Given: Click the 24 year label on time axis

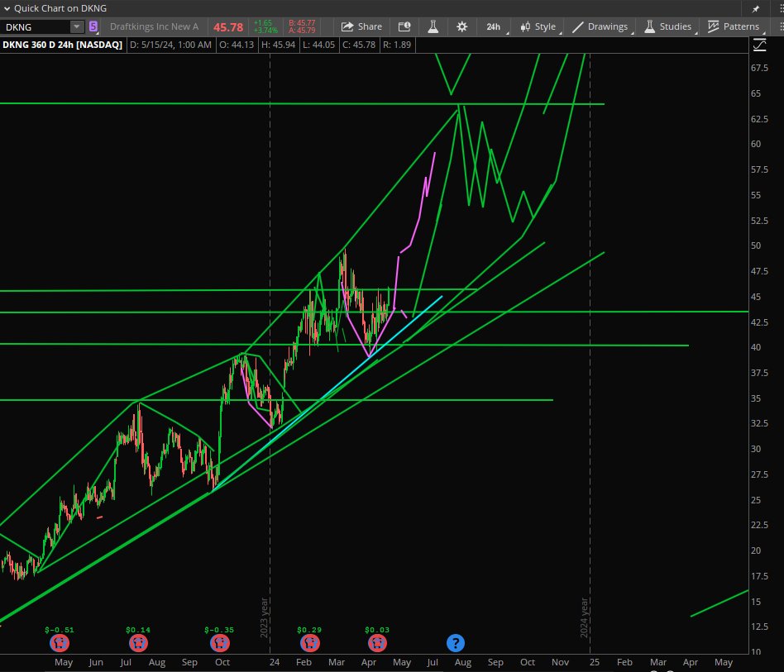Looking at the screenshot, I should (275, 663).
